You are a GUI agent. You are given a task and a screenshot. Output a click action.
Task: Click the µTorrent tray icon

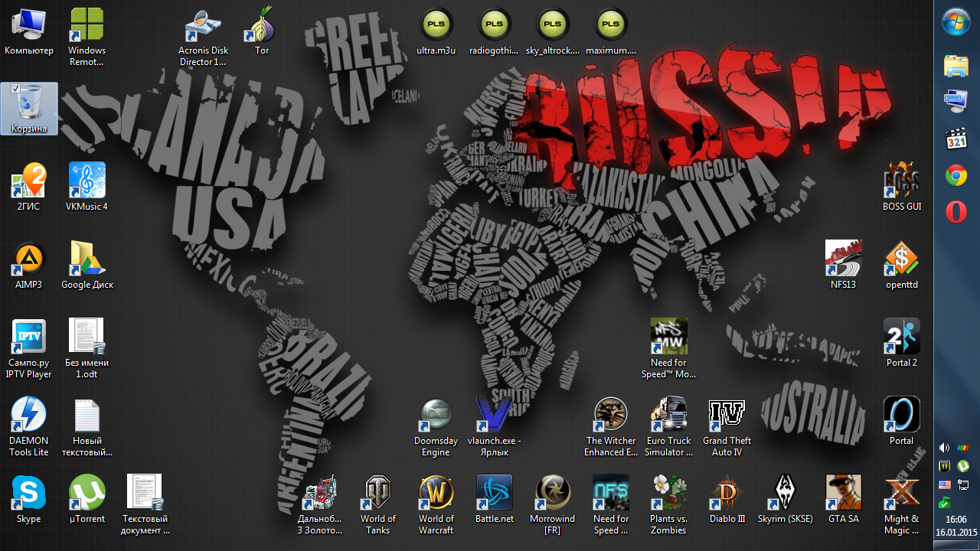964,465
